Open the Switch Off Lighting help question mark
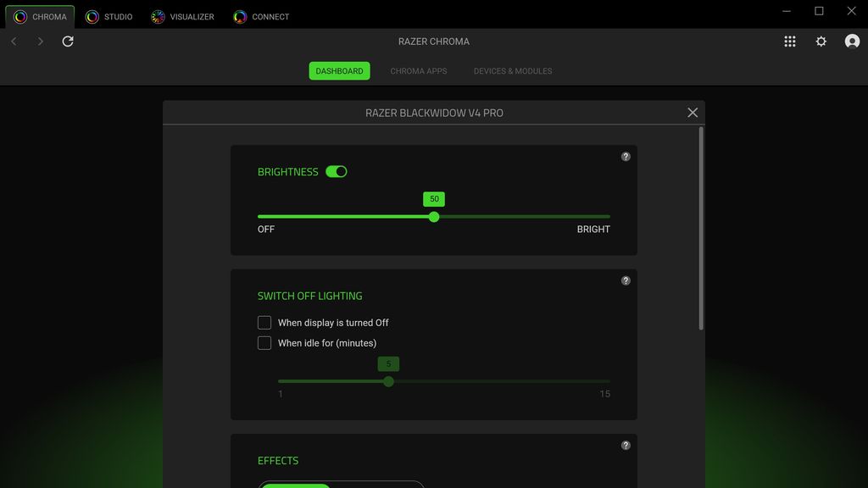The image size is (868, 488). point(626,280)
